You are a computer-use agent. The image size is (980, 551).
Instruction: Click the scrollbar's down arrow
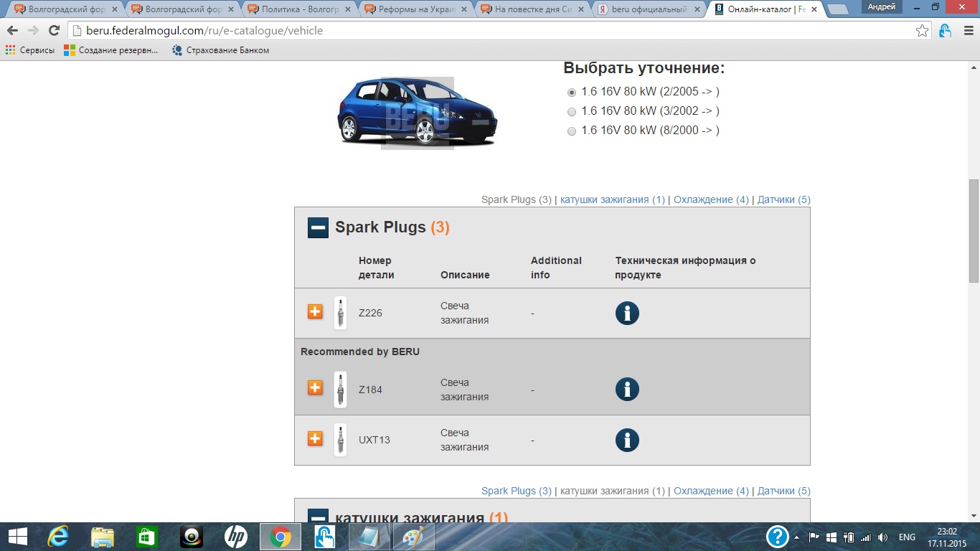[974, 516]
